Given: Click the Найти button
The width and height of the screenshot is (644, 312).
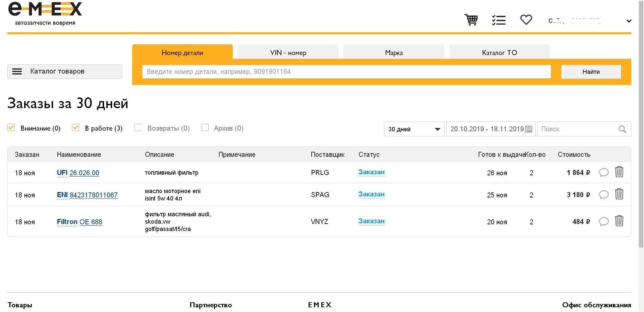Looking at the screenshot, I should 591,72.
